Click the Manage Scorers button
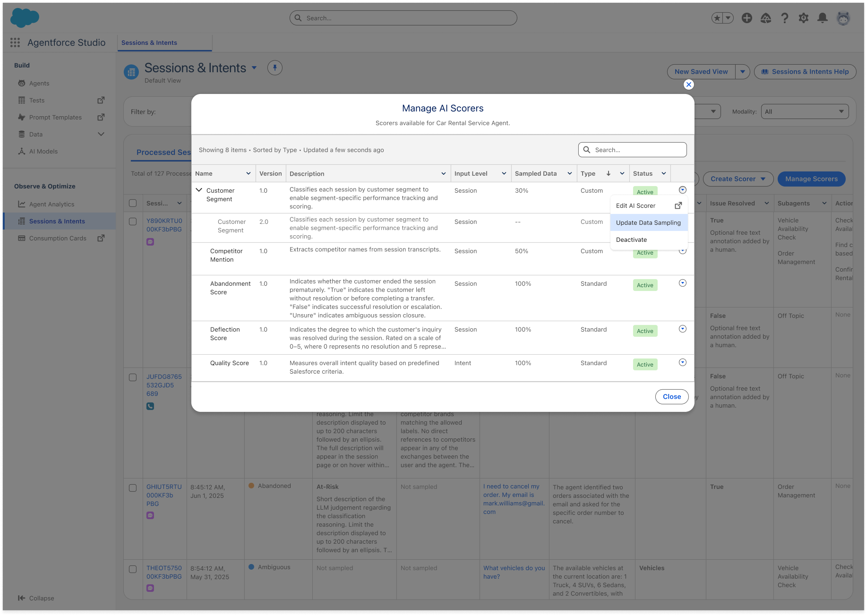The image size is (867, 616). click(811, 179)
